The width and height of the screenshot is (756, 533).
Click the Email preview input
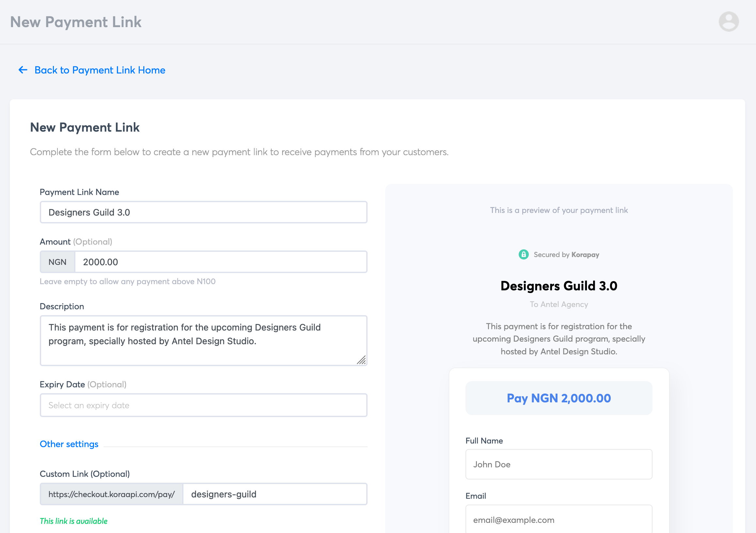click(x=558, y=520)
